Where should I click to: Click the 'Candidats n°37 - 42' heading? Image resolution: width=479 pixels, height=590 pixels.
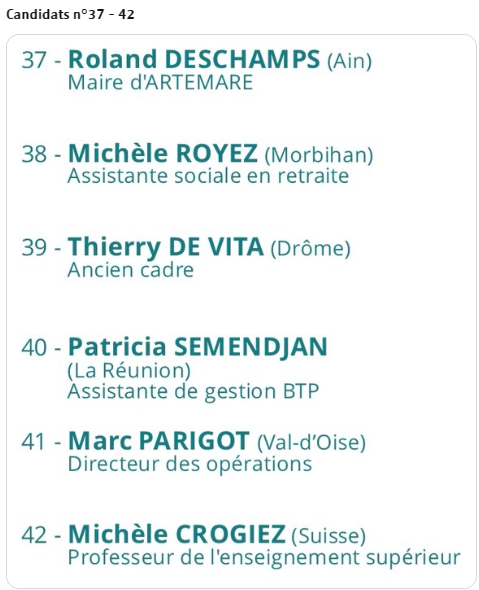click(70, 14)
